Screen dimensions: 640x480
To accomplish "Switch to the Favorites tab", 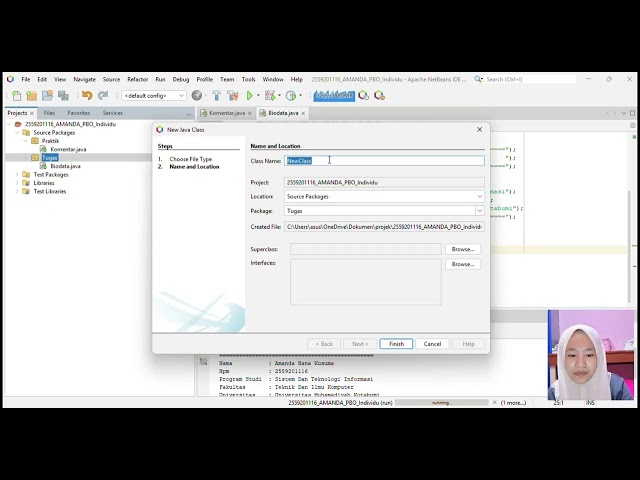I will (x=79, y=113).
